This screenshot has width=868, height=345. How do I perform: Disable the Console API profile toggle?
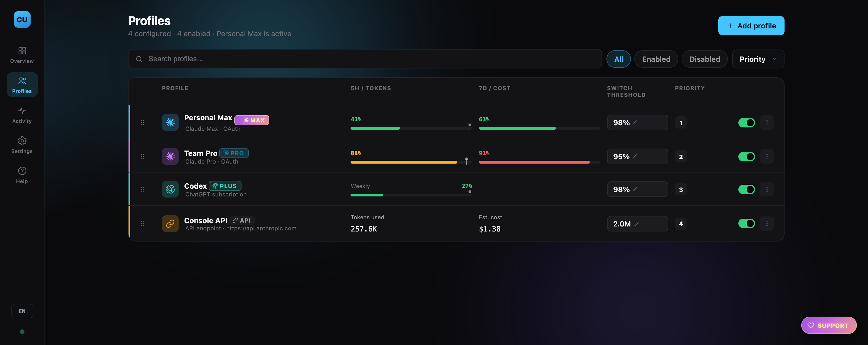(x=746, y=223)
